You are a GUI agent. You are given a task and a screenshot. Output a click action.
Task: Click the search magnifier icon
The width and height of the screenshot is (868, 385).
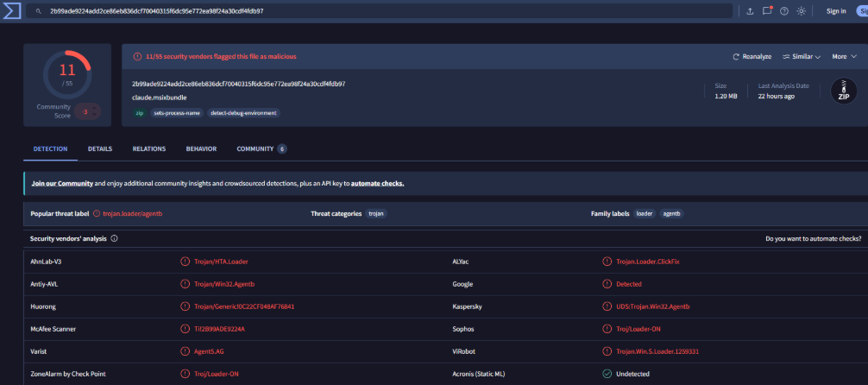pyautogui.click(x=39, y=11)
